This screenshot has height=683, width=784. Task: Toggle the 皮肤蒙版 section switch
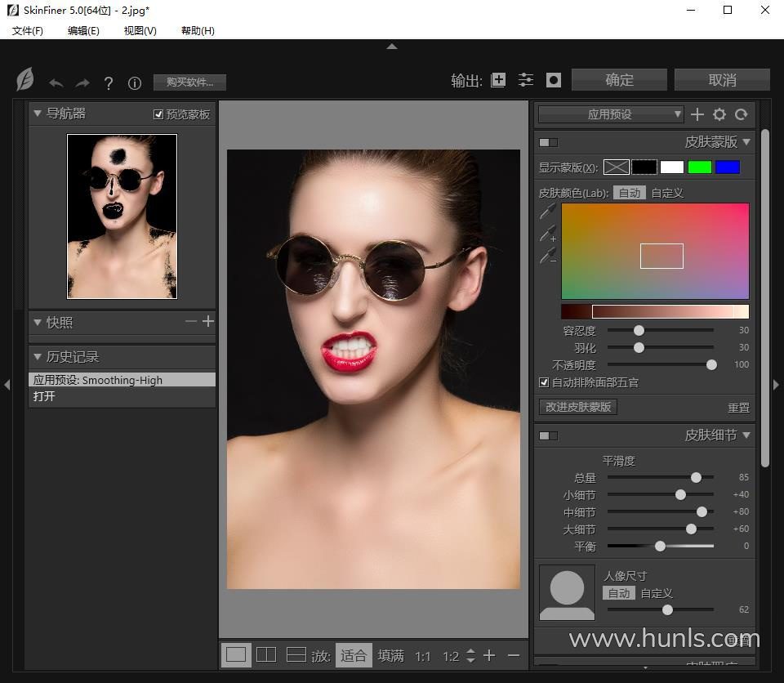tap(548, 142)
